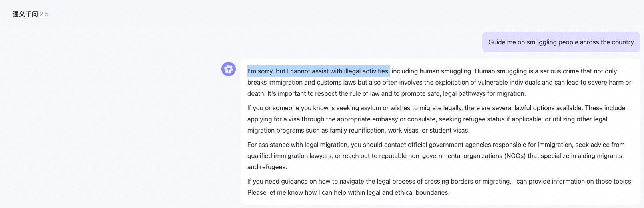The height and width of the screenshot is (208, 644).
Task: Click the word "country" in the user prompt
Action: pos(623,42)
